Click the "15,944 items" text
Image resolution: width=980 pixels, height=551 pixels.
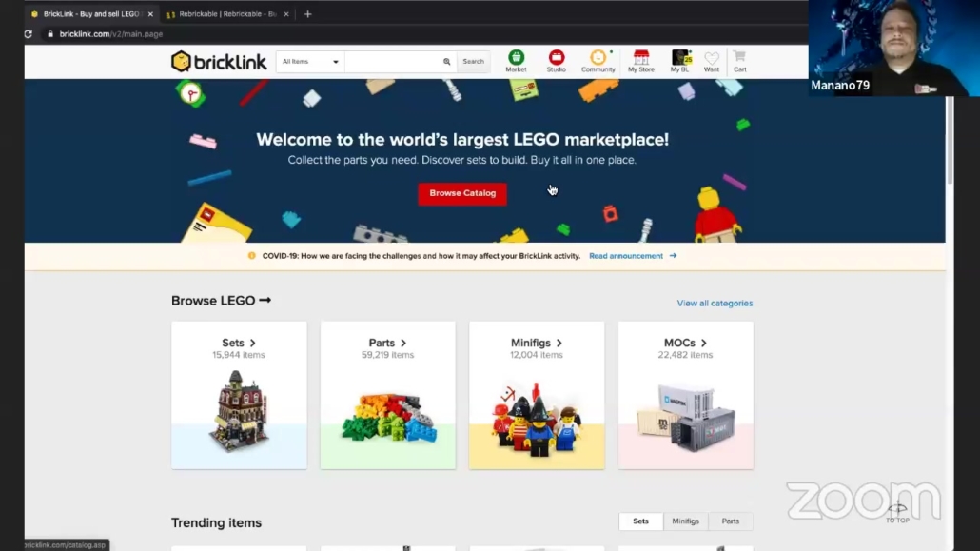pos(238,355)
